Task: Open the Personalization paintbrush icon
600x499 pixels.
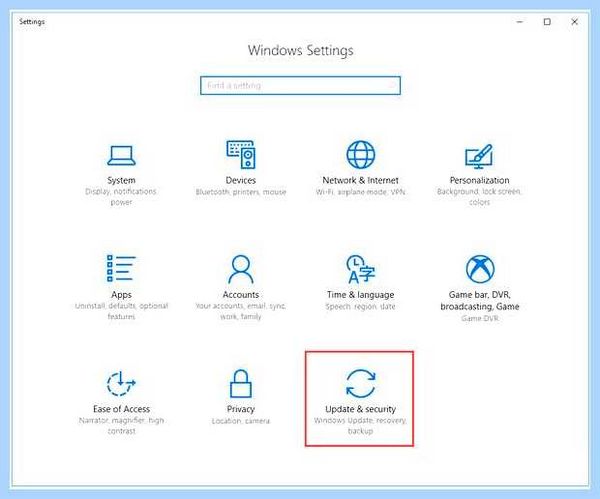Action: click(x=479, y=156)
